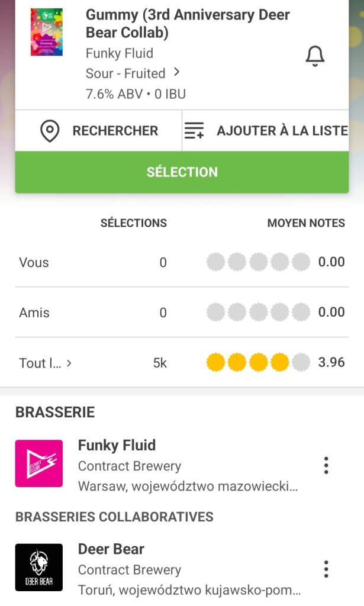Open the Gummy beer title heading

188,24
